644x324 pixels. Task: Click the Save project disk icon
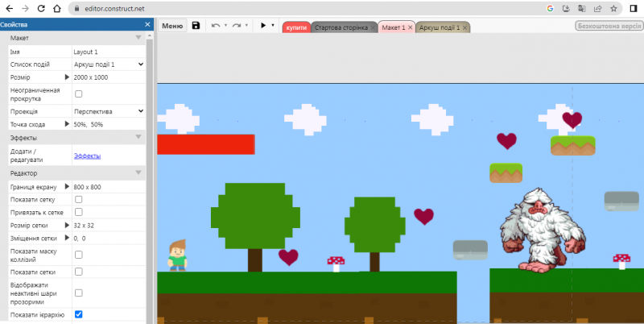click(x=196, y=26)
